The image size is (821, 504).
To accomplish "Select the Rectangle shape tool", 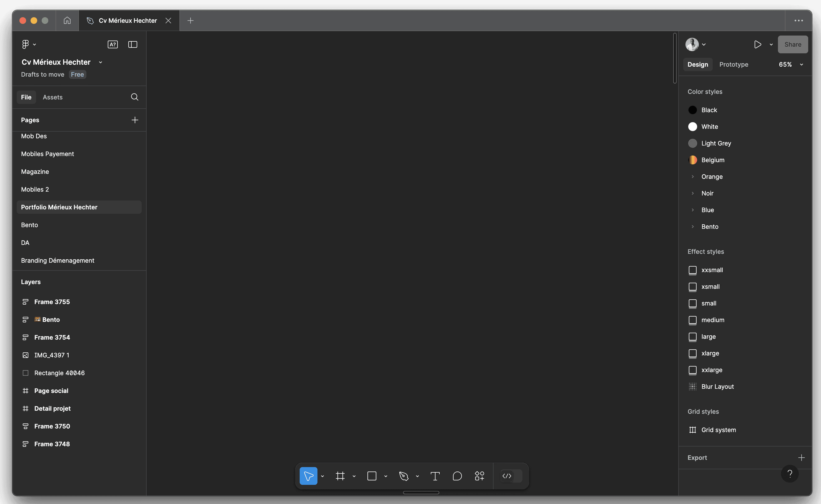I will (x=372, y=476).
